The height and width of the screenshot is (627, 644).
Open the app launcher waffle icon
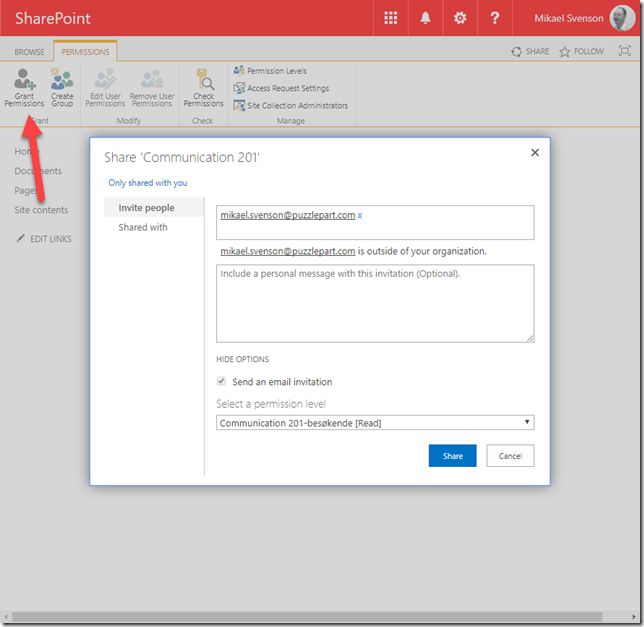click(x=390, y=18)
